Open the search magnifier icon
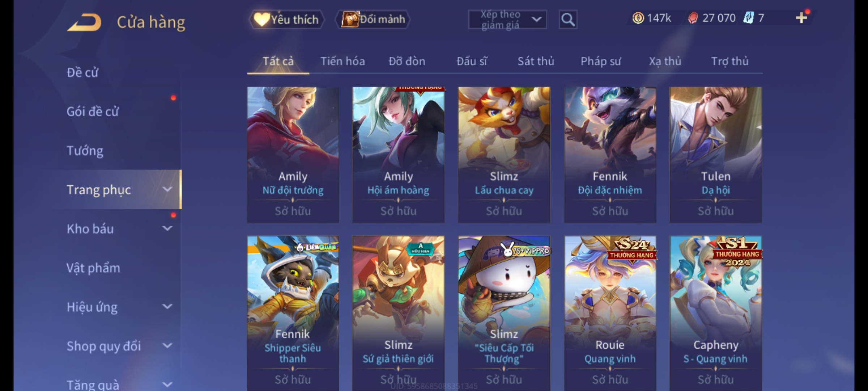 pos(568,20)
